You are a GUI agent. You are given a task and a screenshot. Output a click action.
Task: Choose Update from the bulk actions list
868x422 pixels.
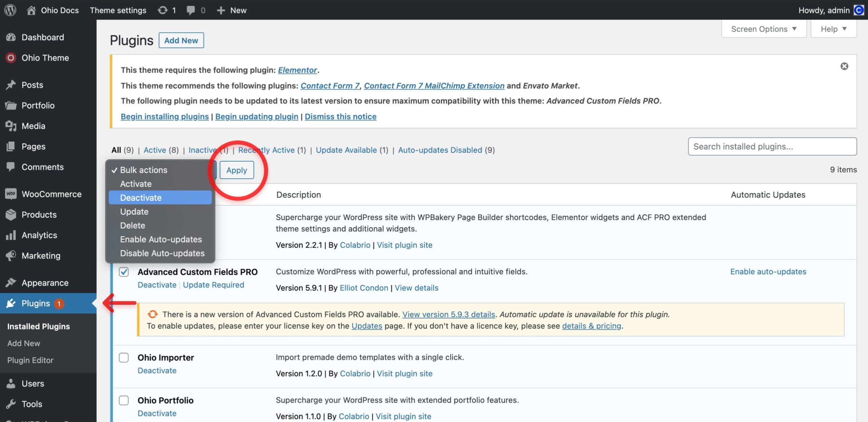click(160, 212)
